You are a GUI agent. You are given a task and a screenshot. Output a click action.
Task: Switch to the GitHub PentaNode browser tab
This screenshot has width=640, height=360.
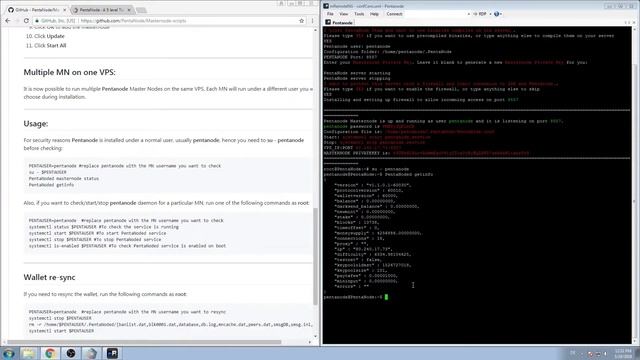37,10
